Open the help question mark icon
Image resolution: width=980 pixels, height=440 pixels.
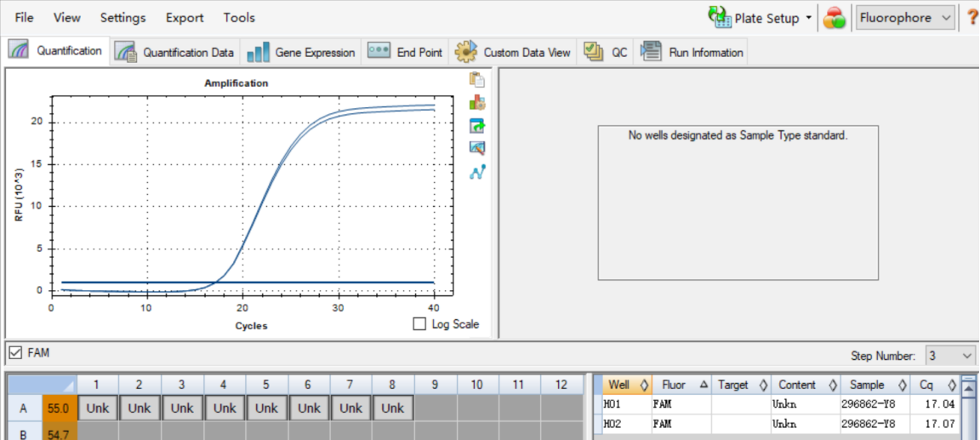971,18
